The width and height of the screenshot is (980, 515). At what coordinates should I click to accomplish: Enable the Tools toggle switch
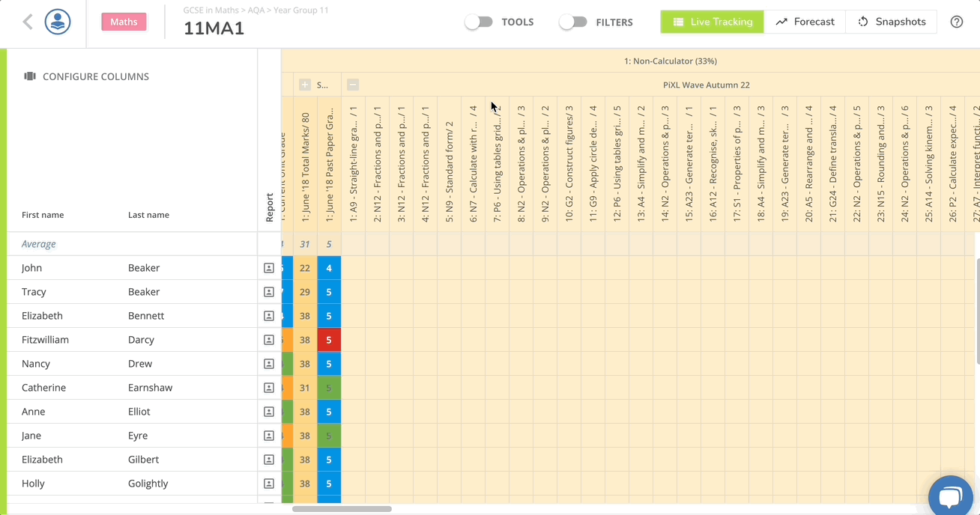point(479,22)
